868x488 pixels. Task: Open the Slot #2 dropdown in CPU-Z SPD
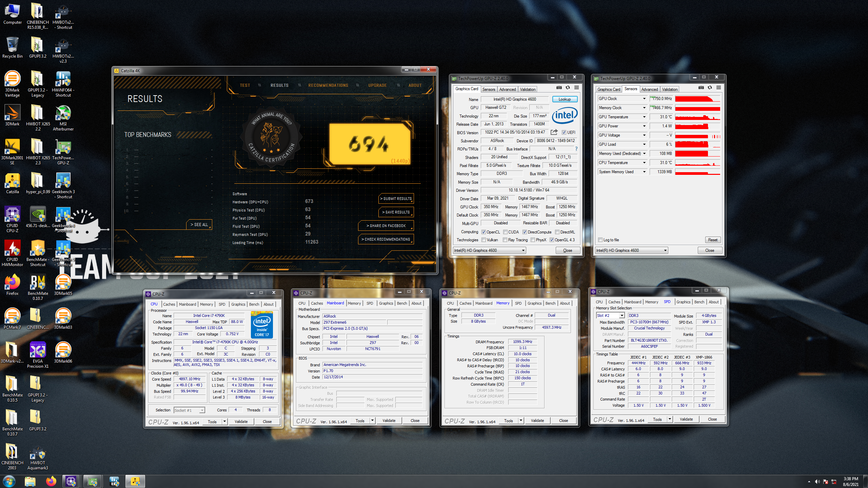(622, 316)
